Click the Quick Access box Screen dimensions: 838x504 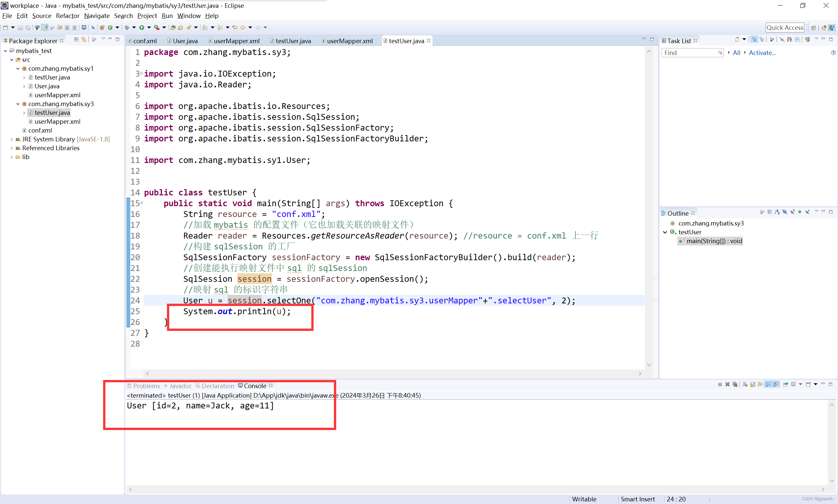(x=784, y=27)
